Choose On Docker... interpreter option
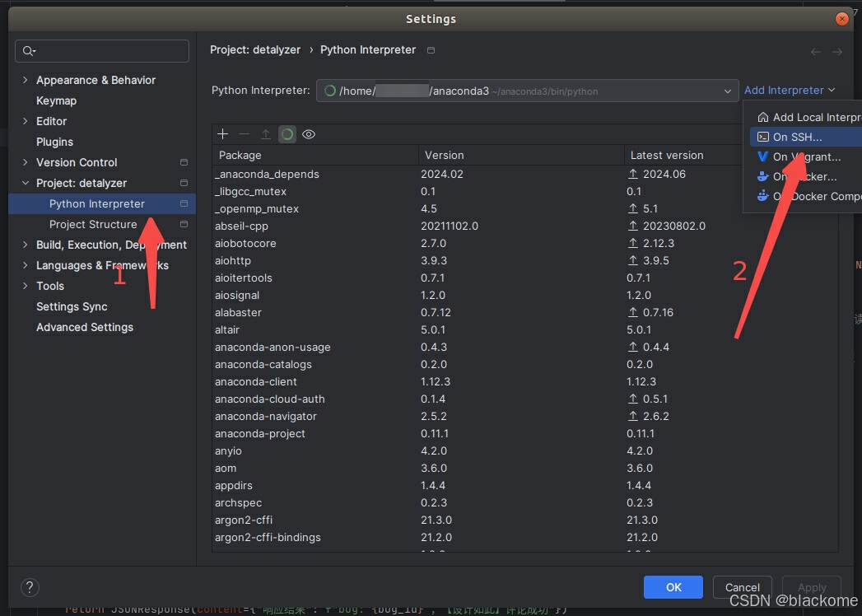Image resolution: width=862 pixels, height=616 pixels. (x=806, y=176)
